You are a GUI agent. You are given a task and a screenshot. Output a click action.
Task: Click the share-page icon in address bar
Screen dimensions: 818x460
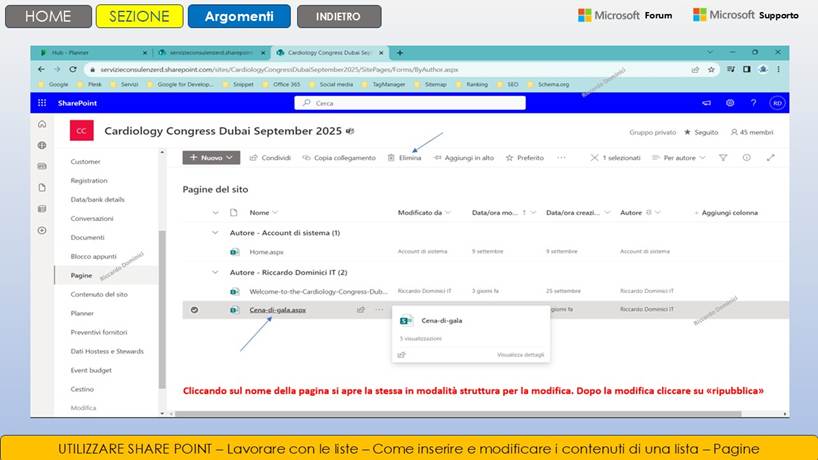click(695, 69)
